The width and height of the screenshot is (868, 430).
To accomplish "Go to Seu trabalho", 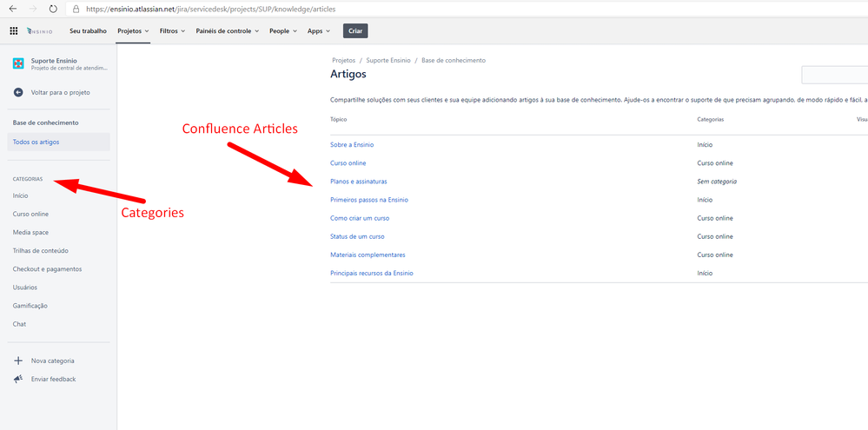I will [x=88, y=31].
